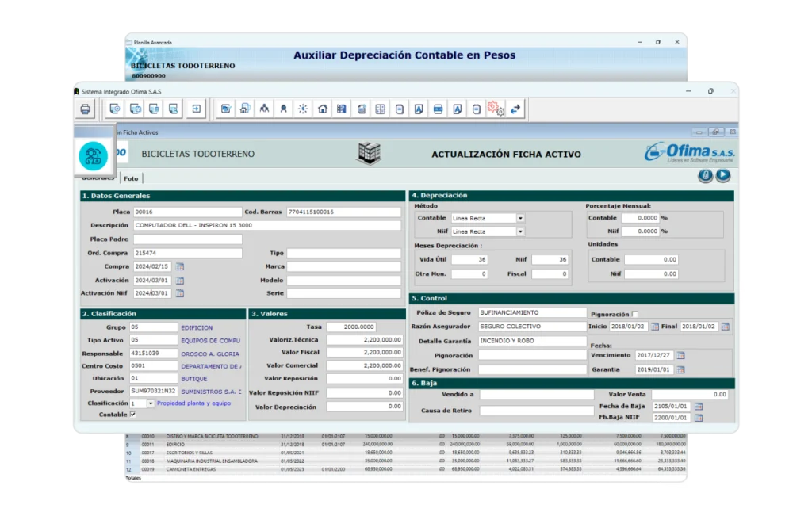Viewport: 812px width, 520px height.
Task: Open calendar next to Inicio date
Action: pyautogui.click(x=655, y=327)
